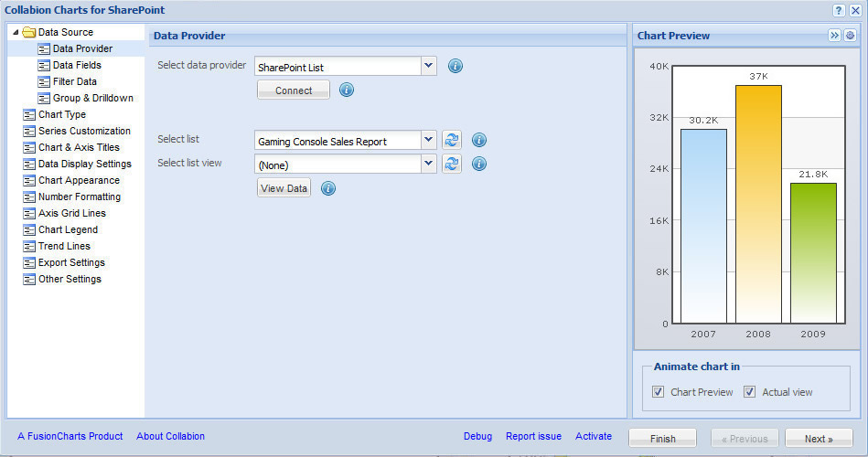This screenshot has width=868, height=457.
Task: Click info icon beside View Data button
Action: (x=328, y=188)
